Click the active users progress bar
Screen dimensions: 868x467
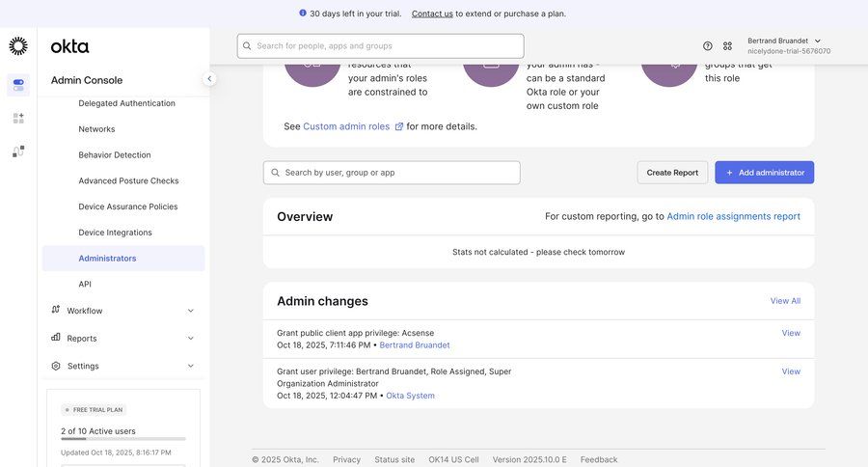pyautogui.click(x=123, y=439)
